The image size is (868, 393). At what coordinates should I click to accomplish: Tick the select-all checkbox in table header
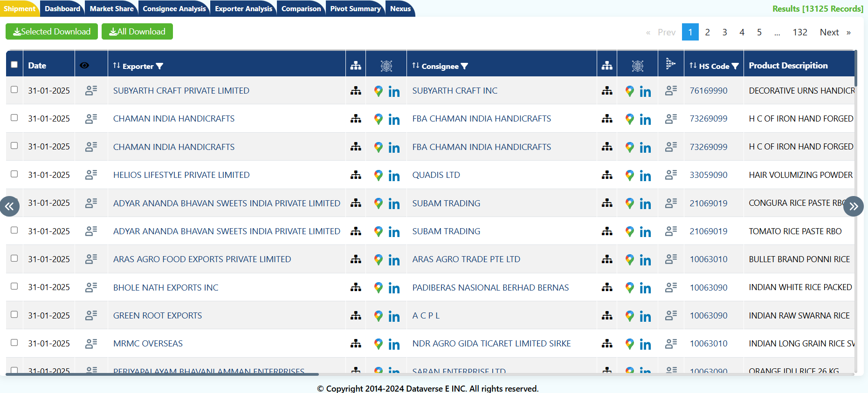click(x=14, y=65)
